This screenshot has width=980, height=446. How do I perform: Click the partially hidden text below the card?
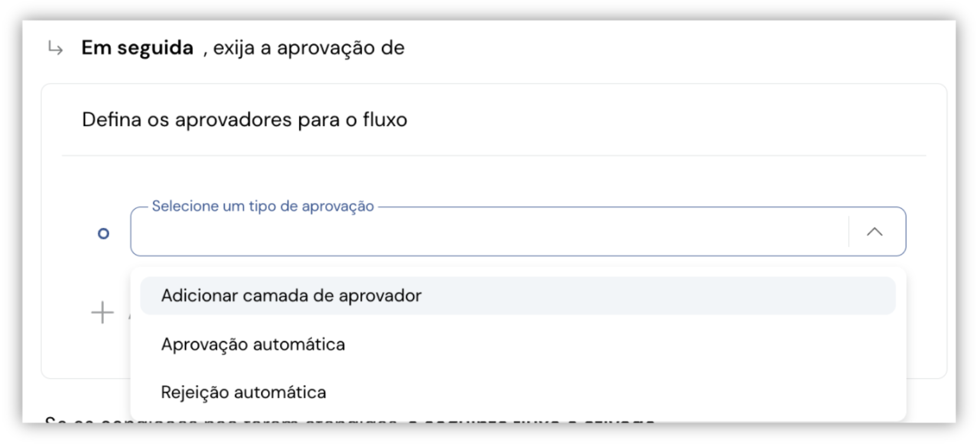point(349,420)
